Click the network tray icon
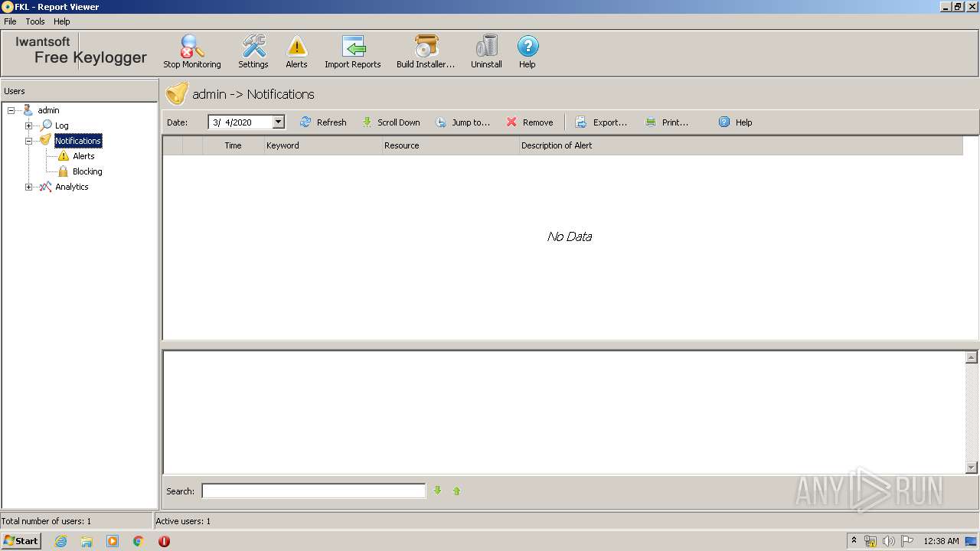 [870, 541]
